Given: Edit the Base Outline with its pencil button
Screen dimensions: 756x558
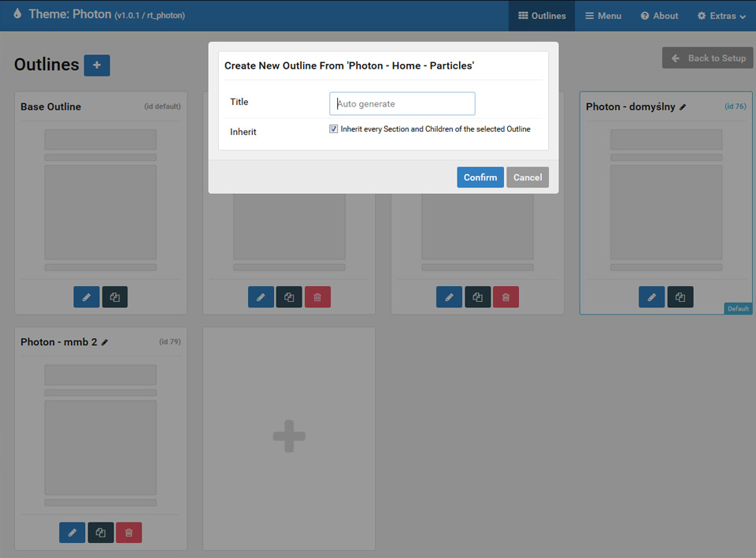Looking at the screenshot, I should tap(87, 297).
